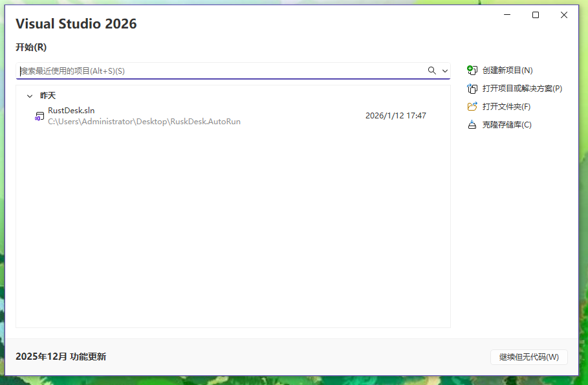Select 打开项目或解决方案(P) text link

click(x=522, y=89)
